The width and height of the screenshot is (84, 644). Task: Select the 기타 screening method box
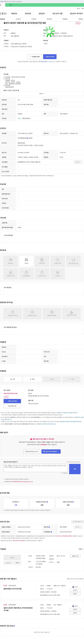click(x=71, y=379)
